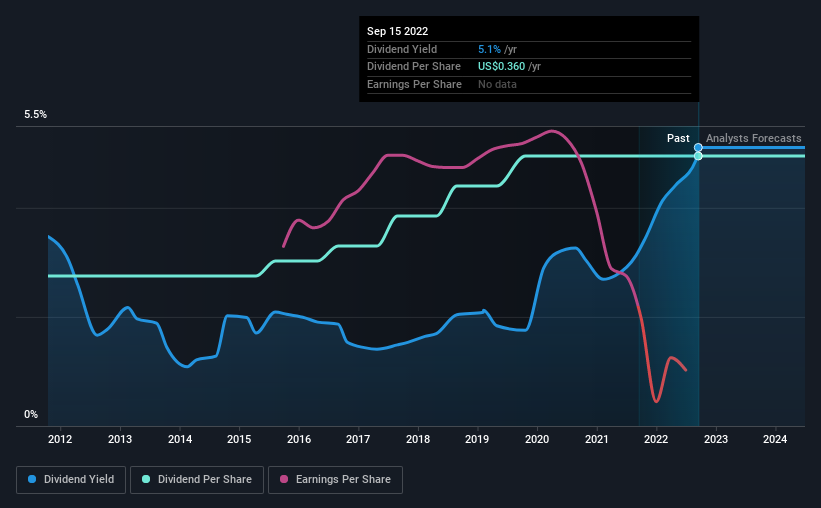Click the Past section label

click(678, 138)
